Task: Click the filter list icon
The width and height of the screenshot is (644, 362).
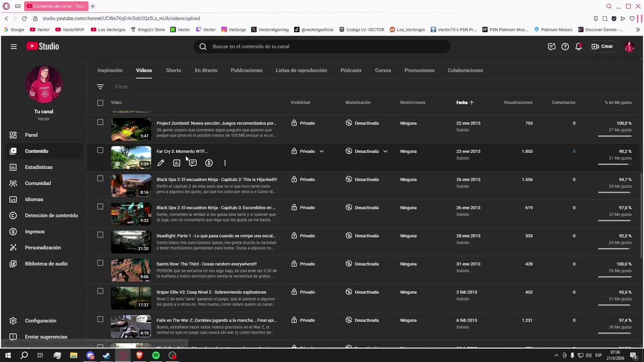Action: click(x=100, y=86)
